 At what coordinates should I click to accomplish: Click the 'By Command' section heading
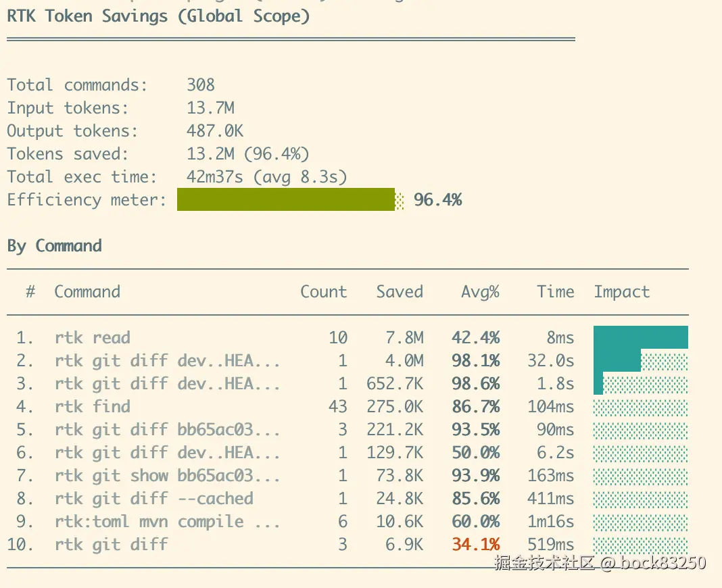click(54, 246)
